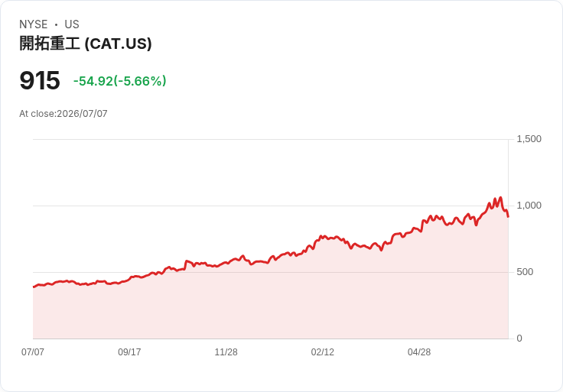Click the 1,500 y-axis label

[529, 139]
